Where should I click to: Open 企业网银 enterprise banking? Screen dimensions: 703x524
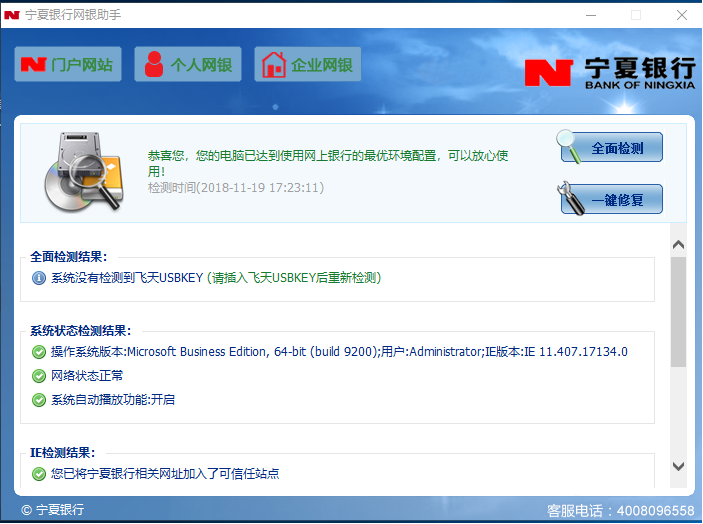(x=307, y=65)
